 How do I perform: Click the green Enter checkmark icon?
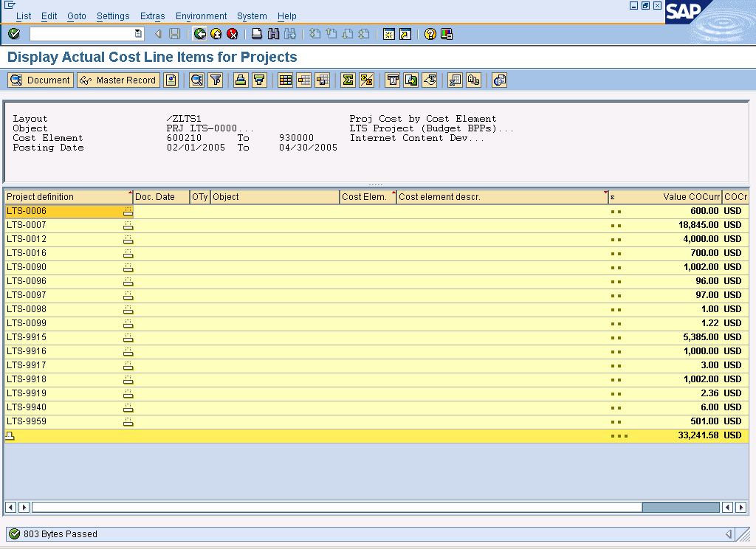14,34
